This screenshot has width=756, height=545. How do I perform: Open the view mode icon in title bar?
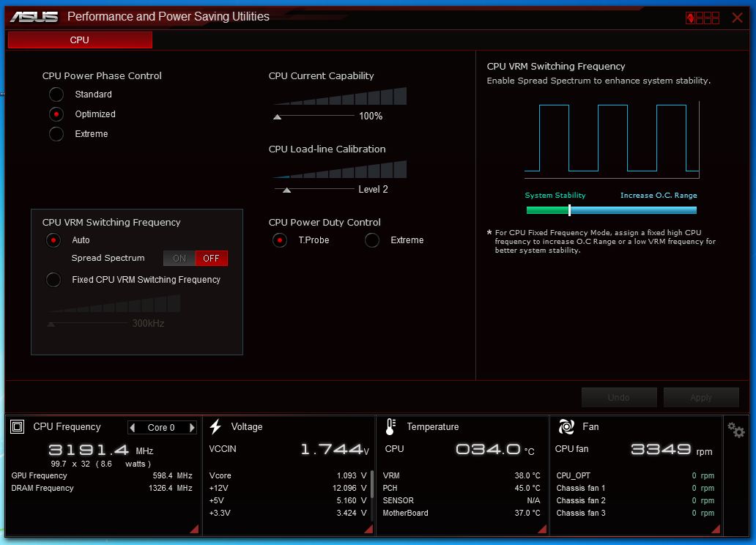tap(702, 18)
